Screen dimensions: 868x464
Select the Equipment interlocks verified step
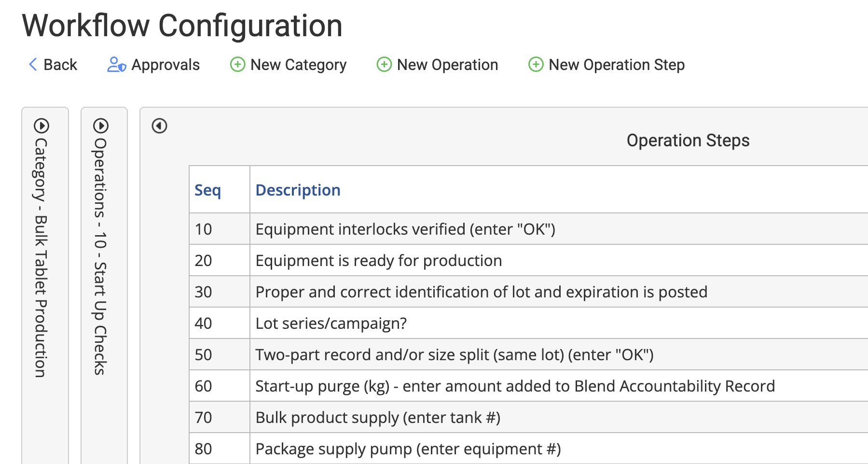click(x=405, y=229)
